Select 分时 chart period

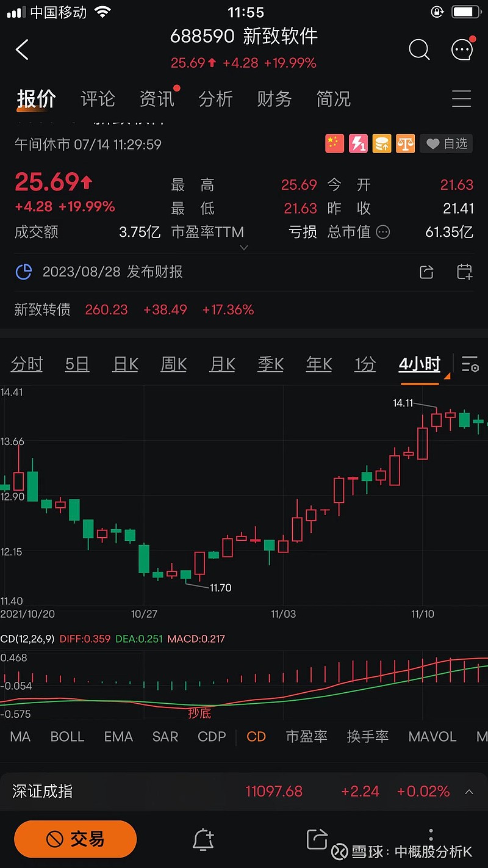pos(27,364)
